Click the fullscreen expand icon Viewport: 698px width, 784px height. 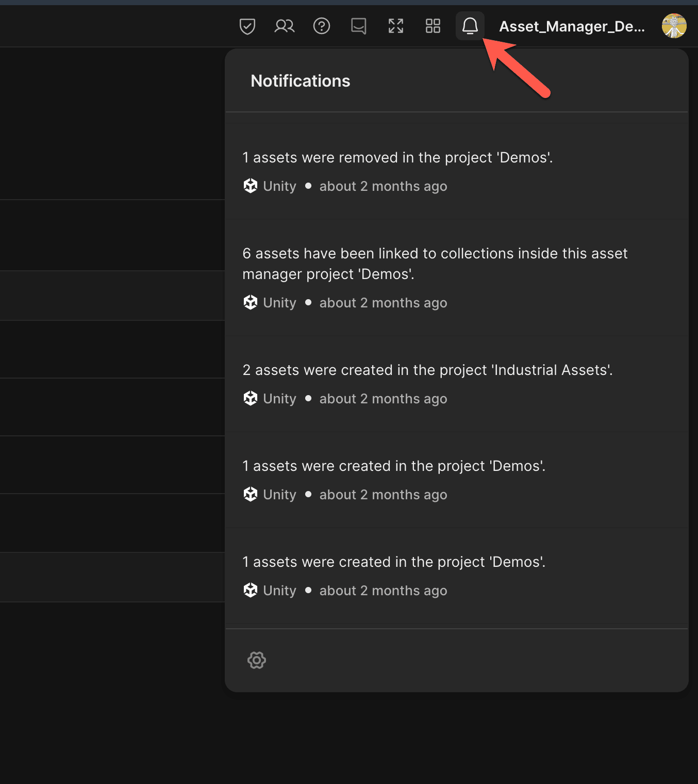[395, 26]
